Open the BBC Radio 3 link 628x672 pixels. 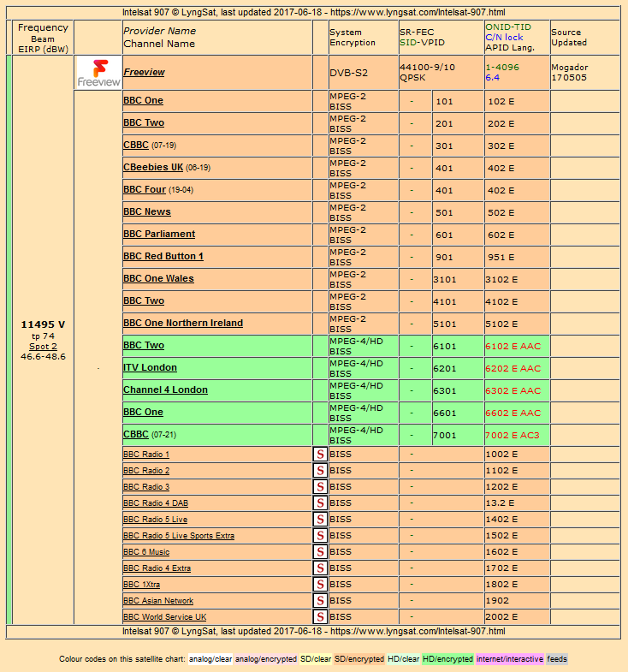pos(146,487)
